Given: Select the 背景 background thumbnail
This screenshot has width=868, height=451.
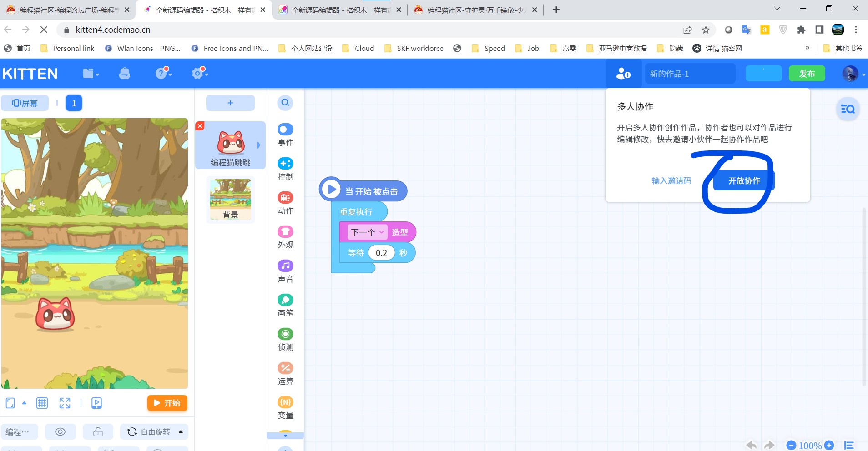Looking at the screenshot, I should pos(230,200).
